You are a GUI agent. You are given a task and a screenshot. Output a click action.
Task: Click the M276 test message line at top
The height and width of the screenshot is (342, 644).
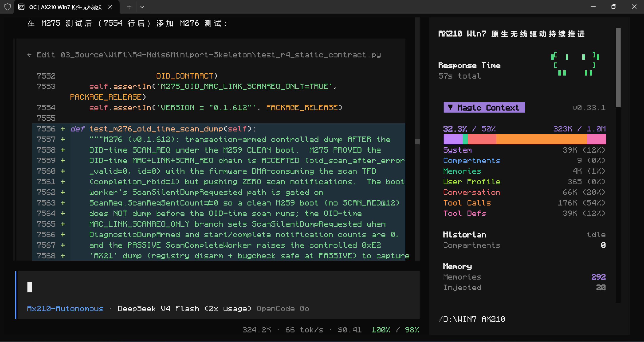pyautogui.click(x=127, y=23)
